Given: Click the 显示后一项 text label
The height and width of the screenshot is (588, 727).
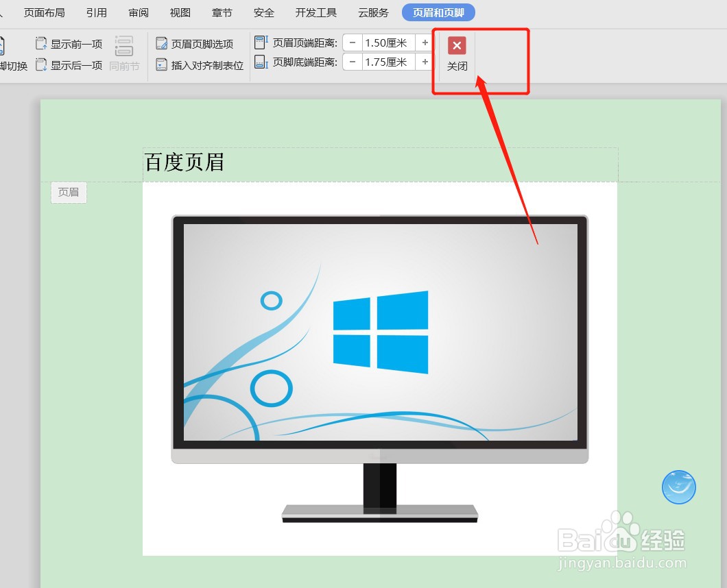Looking at the screenshot, I should (x=77, y=65).
